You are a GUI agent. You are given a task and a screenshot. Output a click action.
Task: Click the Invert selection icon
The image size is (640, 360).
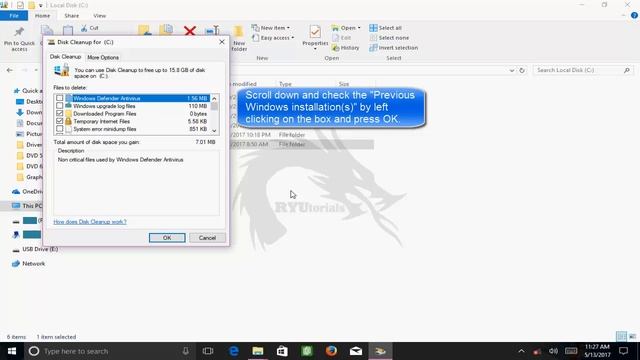tap(373, 48)
